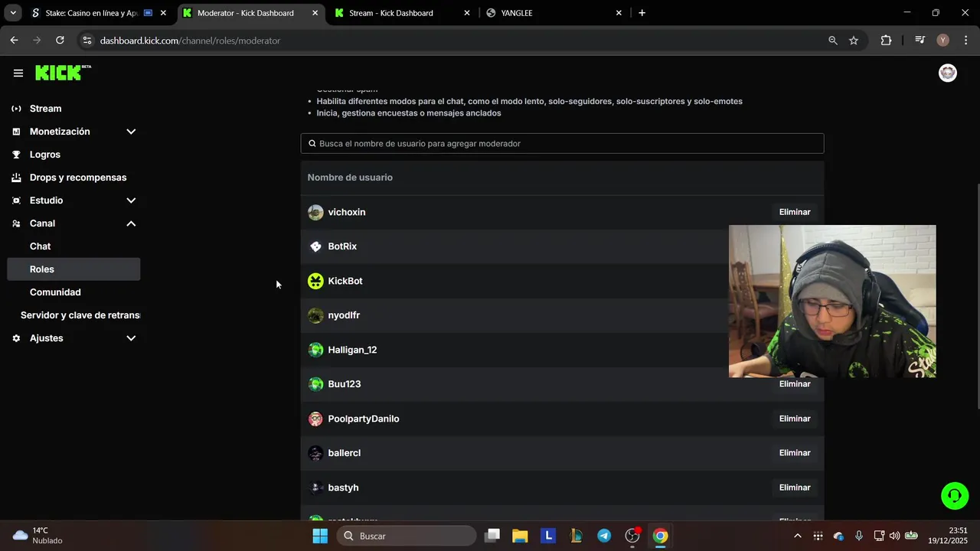Open Comunidad under Canal

coord(73,292)
